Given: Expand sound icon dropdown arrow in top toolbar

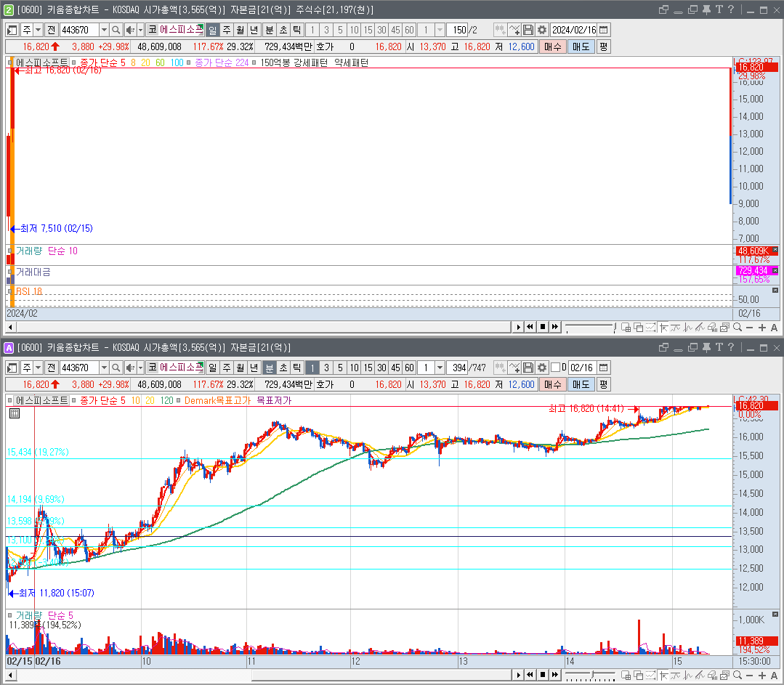Looking at the screenshot, I should point(140,30).
